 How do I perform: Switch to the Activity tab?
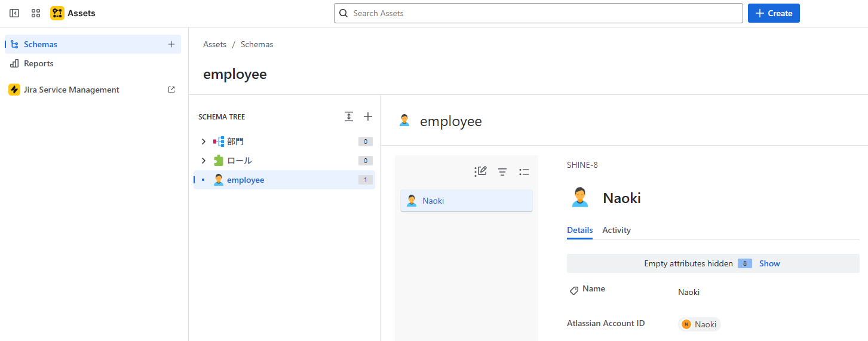click(x=617, y=230)
